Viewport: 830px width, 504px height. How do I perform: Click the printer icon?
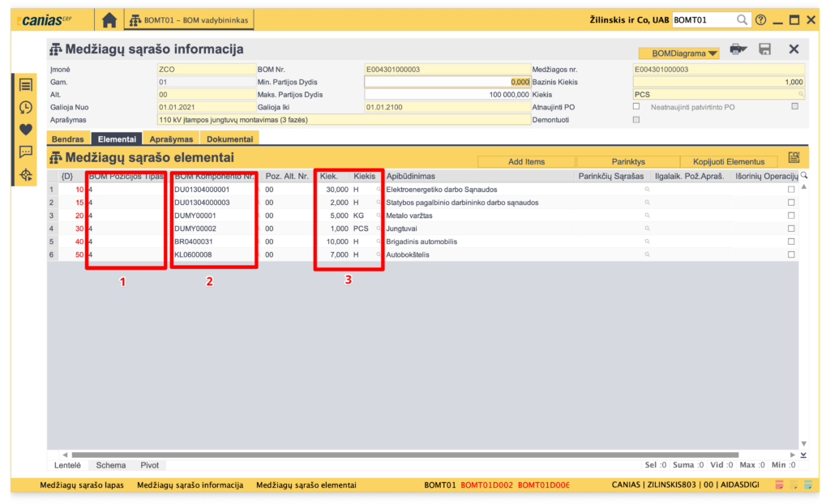tap(737, 49)
